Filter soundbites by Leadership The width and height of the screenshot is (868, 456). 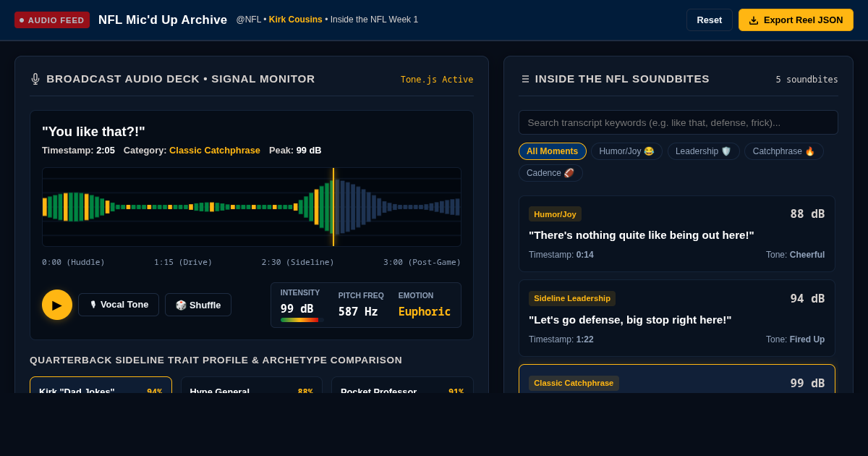[x=704, y=151]
